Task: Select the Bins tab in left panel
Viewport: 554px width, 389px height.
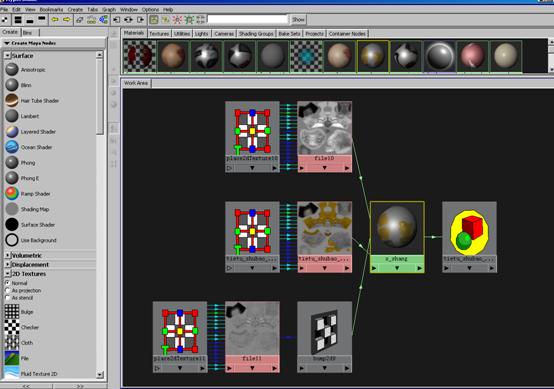Action: coord(28,33)
